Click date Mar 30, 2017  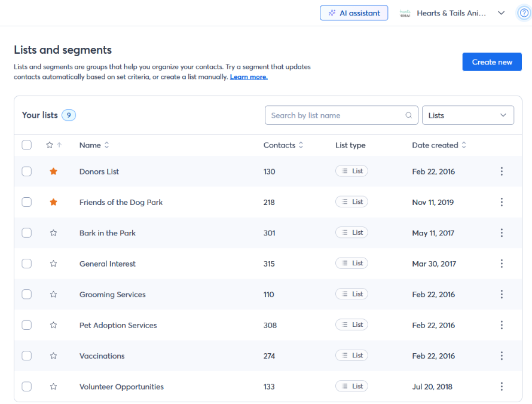[x=434, y=264]
